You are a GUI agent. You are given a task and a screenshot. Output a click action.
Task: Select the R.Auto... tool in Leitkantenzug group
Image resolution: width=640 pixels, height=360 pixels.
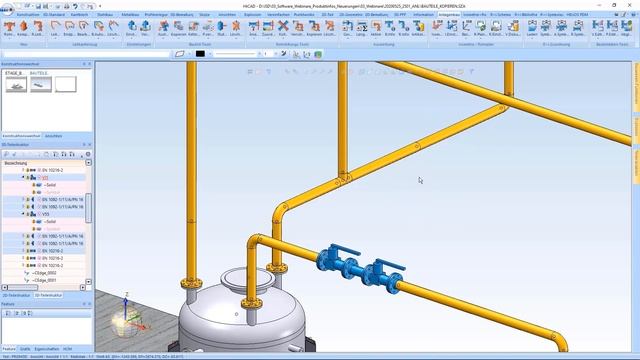pos(99,28)
